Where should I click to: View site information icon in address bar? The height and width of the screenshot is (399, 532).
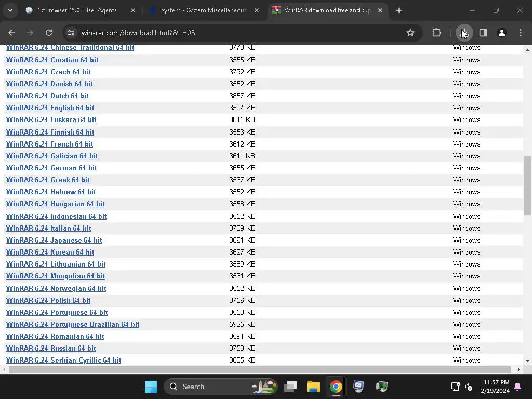[x=71, y=33]
